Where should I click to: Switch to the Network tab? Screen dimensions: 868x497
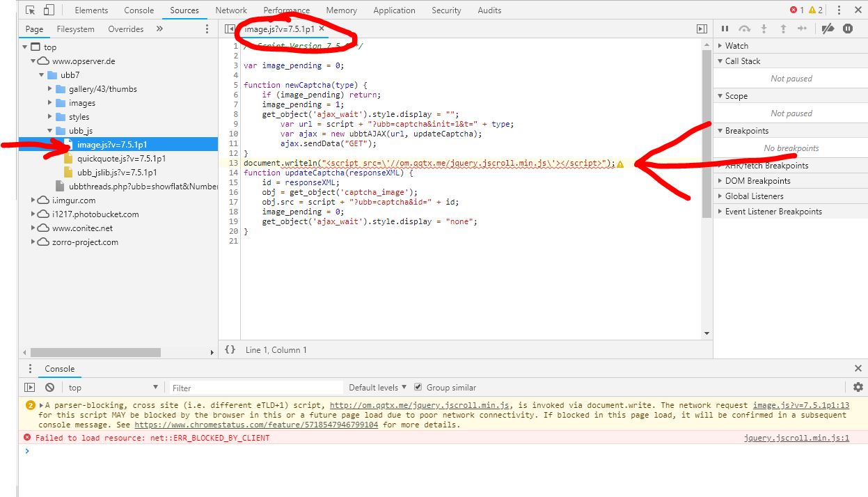(231, 10)
